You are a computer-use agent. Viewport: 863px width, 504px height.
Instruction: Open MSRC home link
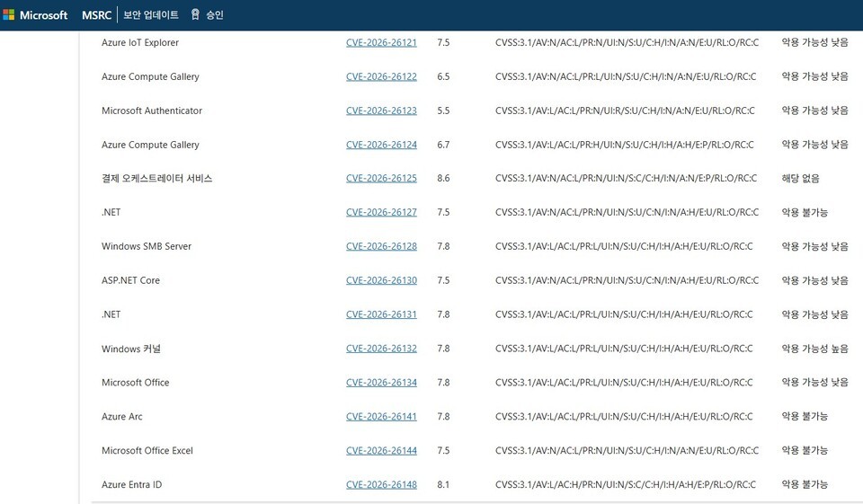point(96,15)
